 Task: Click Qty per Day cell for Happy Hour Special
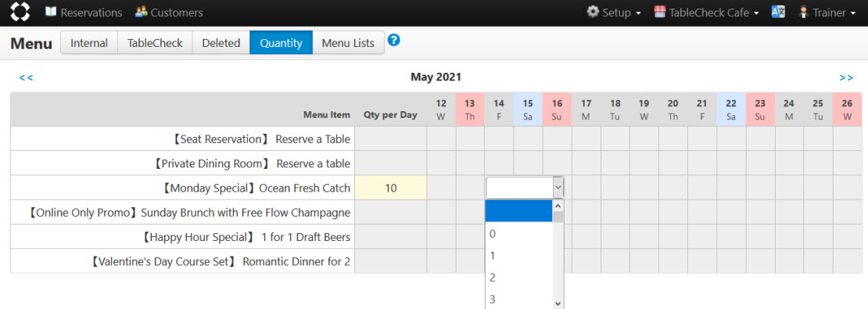tap(391, 236)
